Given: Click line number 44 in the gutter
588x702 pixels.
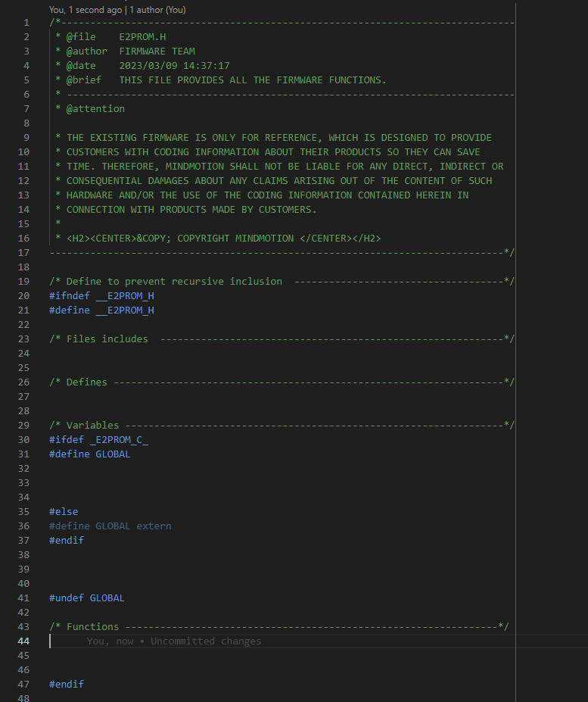Looking at the screenshot, I should (x=23, y=641).
